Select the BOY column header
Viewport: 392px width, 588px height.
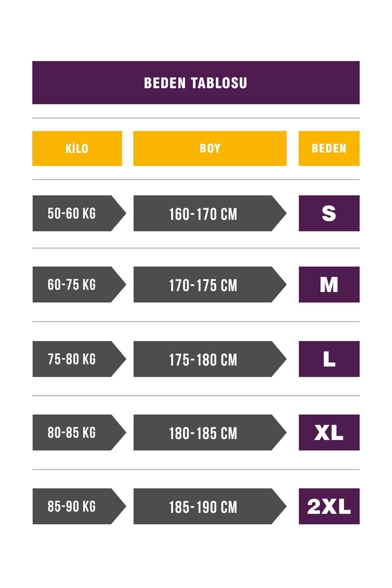point(210,148)
